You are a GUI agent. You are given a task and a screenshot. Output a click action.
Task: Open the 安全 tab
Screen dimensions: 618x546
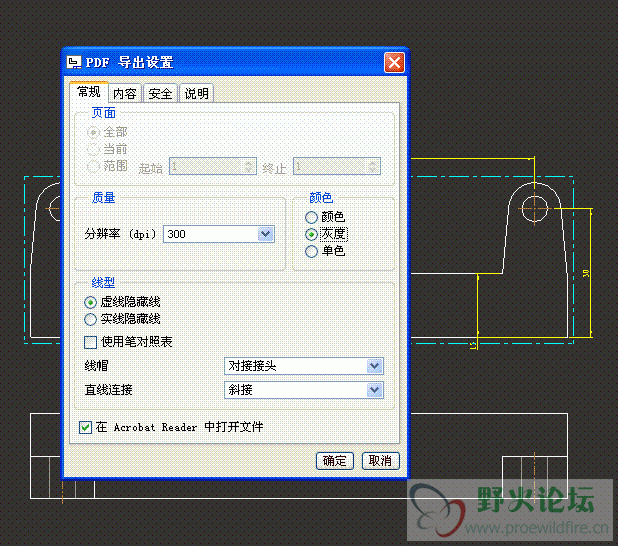pos(160,93)
